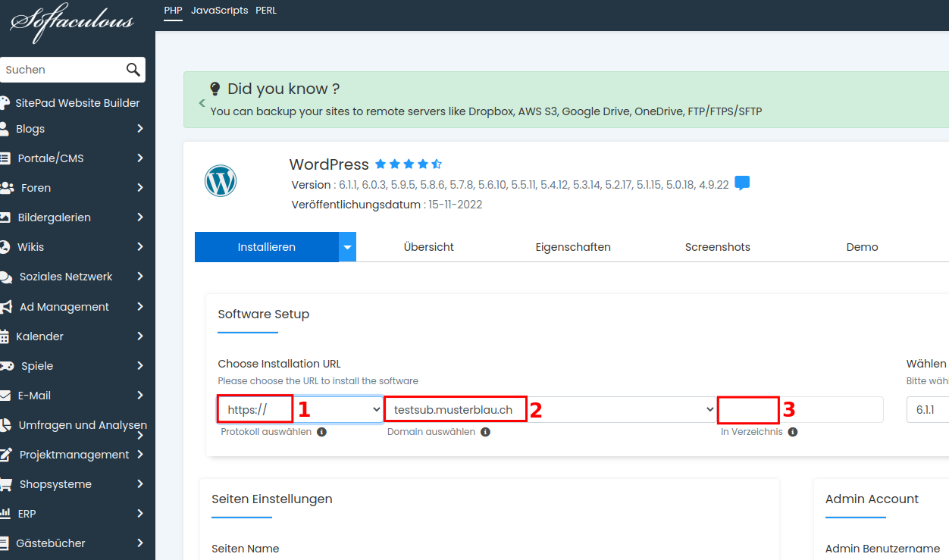This screenshot has height=560, width=949.
Task: Open the Screenshots tab
Action: coord(718,247)
